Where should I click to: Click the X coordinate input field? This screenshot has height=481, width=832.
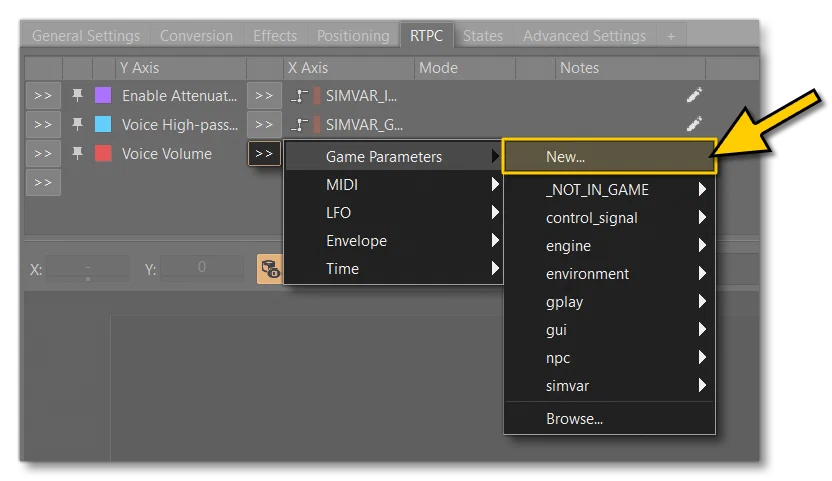pos(88,268)
